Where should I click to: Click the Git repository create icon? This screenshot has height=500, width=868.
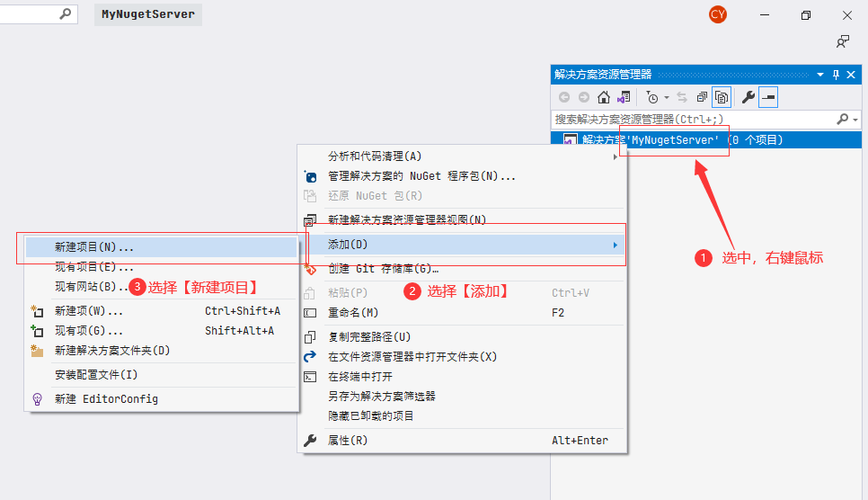coord(310,270)
